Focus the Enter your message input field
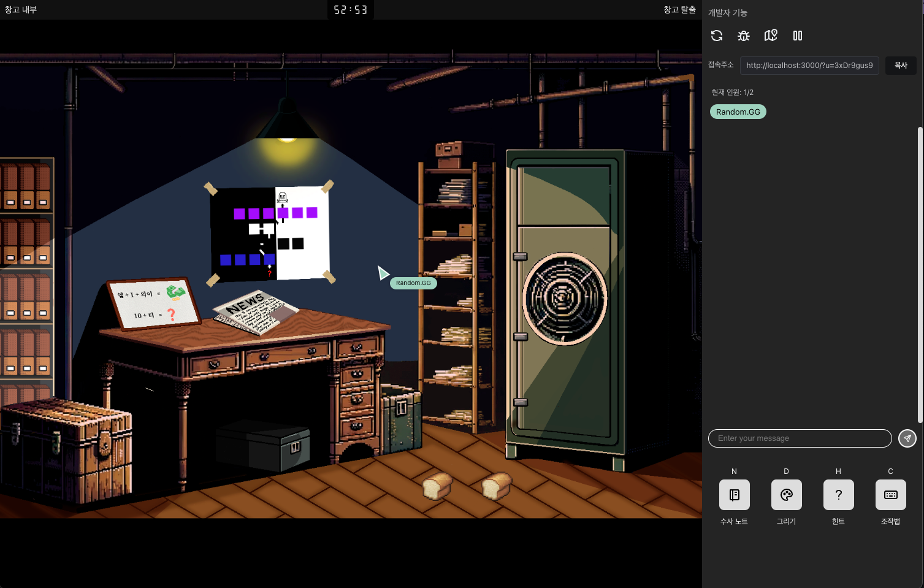Screen dimensions: 924x588 800,438
